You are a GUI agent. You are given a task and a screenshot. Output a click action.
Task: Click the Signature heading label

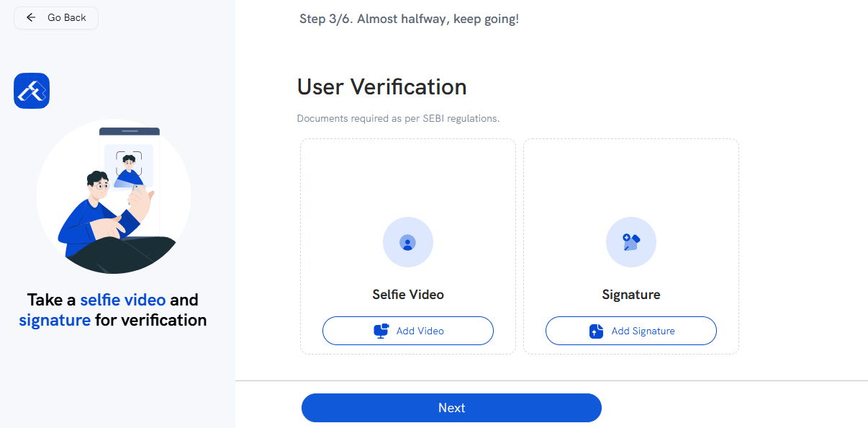tap(631, 294)
